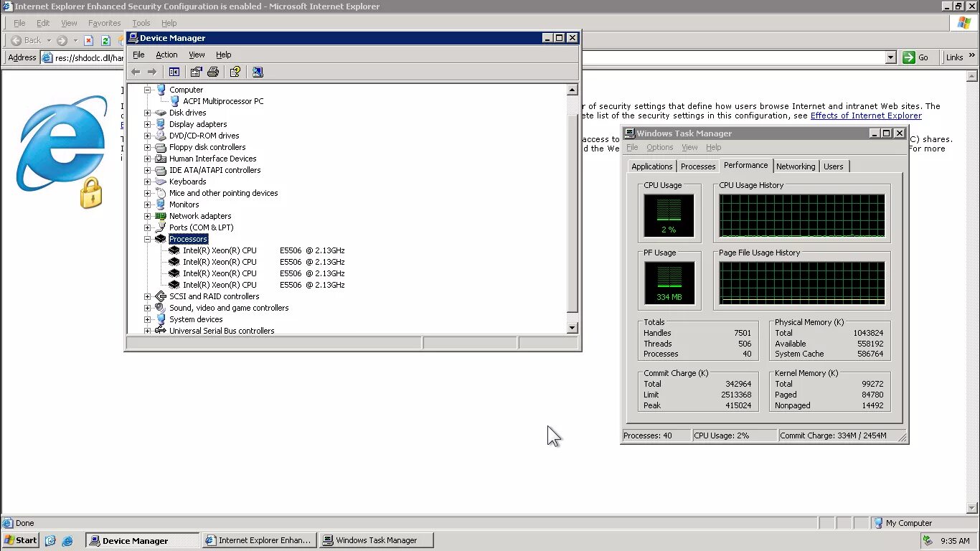
Task: Click Internet Explorer icon in Quick Launch
Action: click(67, 540)
